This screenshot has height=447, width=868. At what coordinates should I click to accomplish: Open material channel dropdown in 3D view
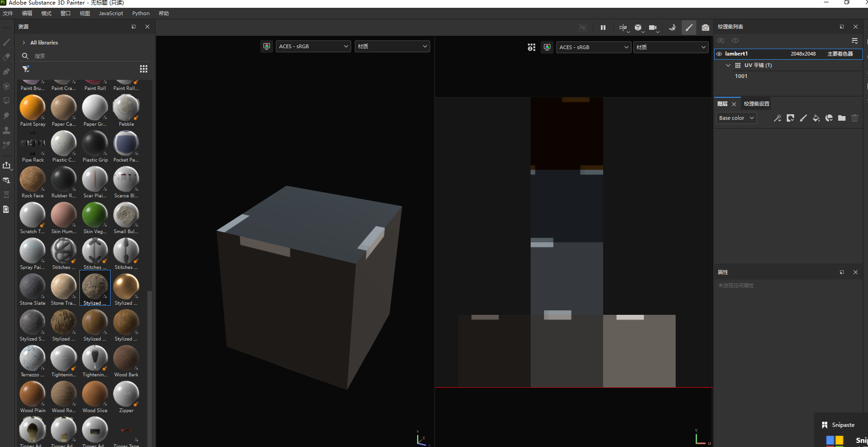tap(392, 46)
